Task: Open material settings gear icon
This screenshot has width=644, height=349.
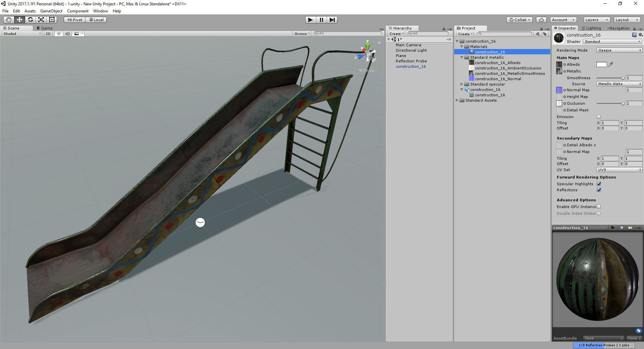Action: (x=640, y=35)
